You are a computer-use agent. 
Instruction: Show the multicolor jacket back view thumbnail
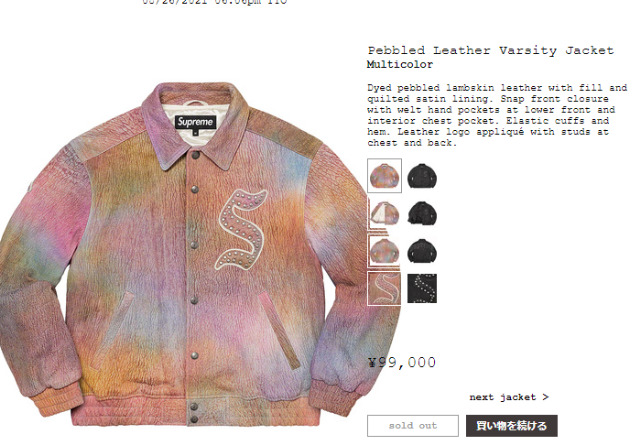(x=384, y=251)
